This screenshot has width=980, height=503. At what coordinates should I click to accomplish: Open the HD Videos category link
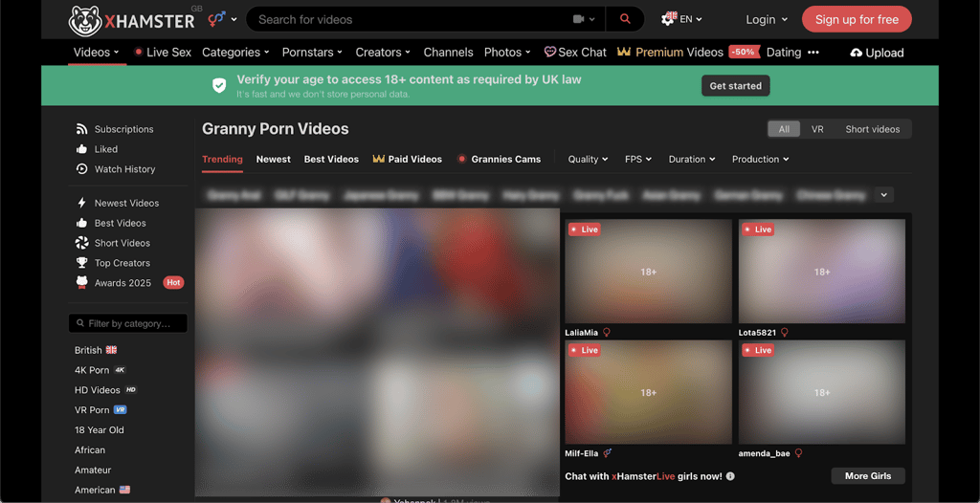tap(105, 390)
